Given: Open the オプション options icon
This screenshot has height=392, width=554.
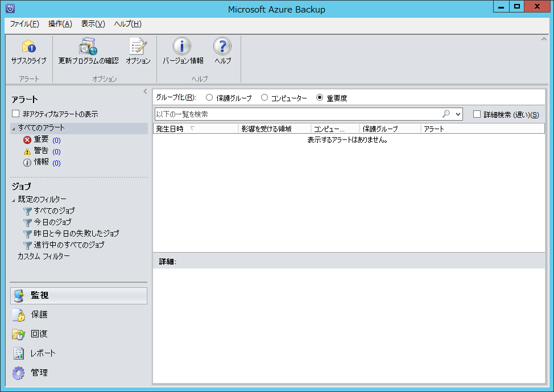Looking at the screenshot, I should pyautogui.click(x=138, y=46).
